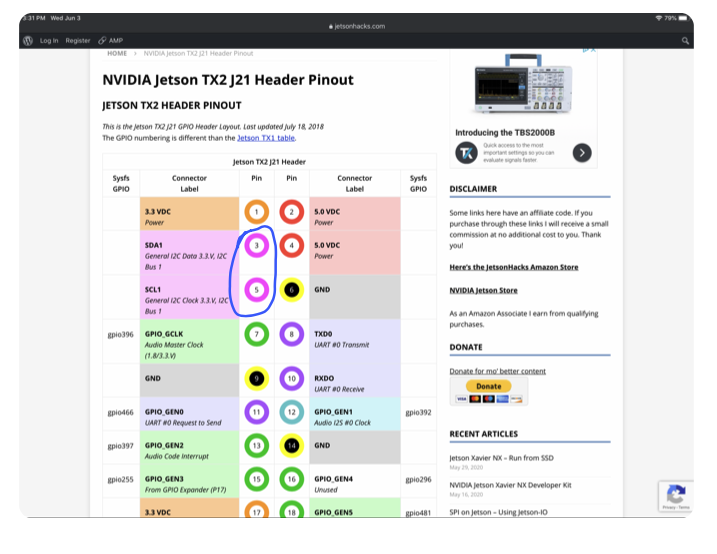717x554 pixels.
Task: Open the Jetson TX1 table link
Action: point(266,138)
